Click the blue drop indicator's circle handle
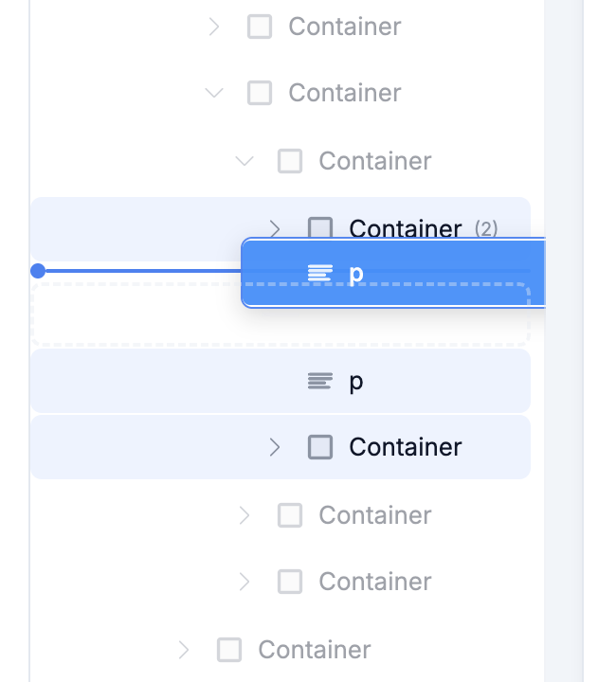This screenshot has width=616, height=682. point(38,271)
